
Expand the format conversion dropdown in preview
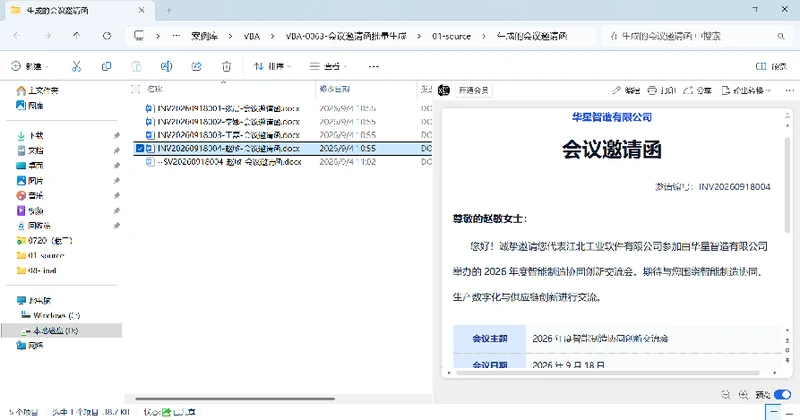tap(746, 90)
